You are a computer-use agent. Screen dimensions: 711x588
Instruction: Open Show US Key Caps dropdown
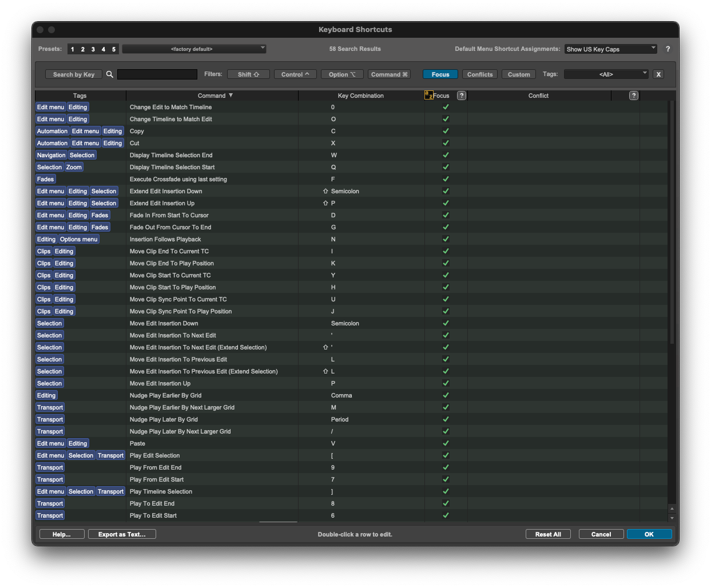click(x=610, y=49)
